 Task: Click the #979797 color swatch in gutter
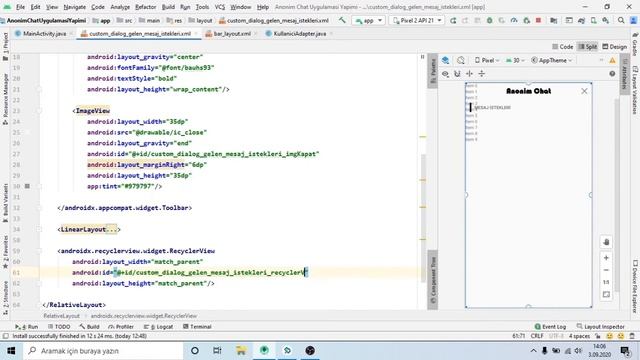click(x=27, y=186)
